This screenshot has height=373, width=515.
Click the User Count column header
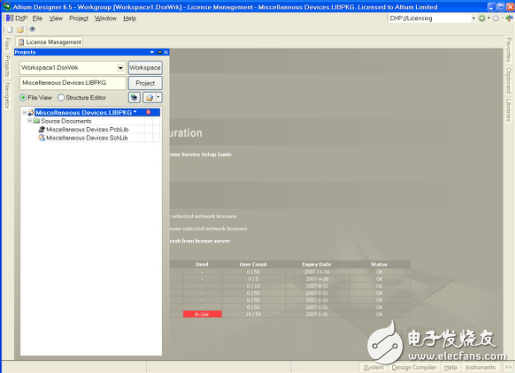(253, 264)
